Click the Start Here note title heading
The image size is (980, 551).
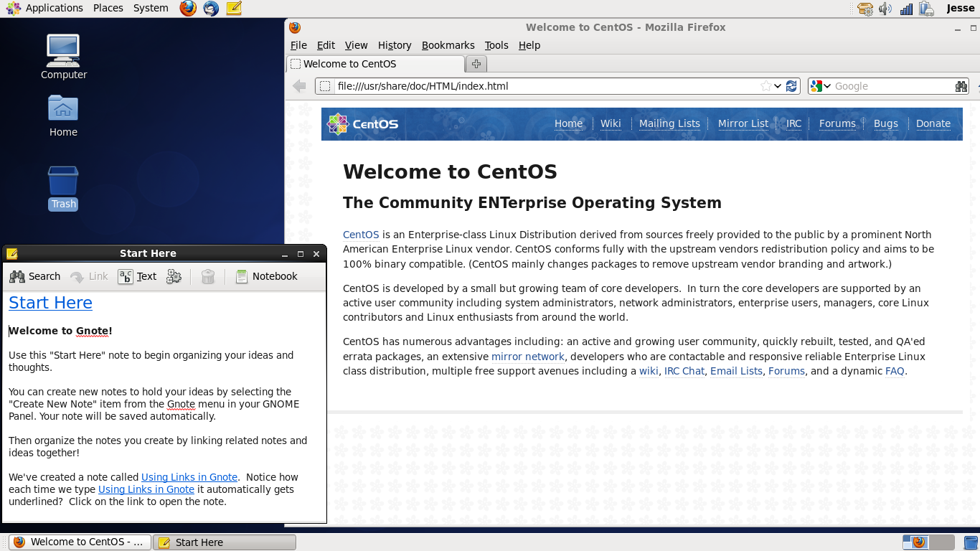coord(50,303)
